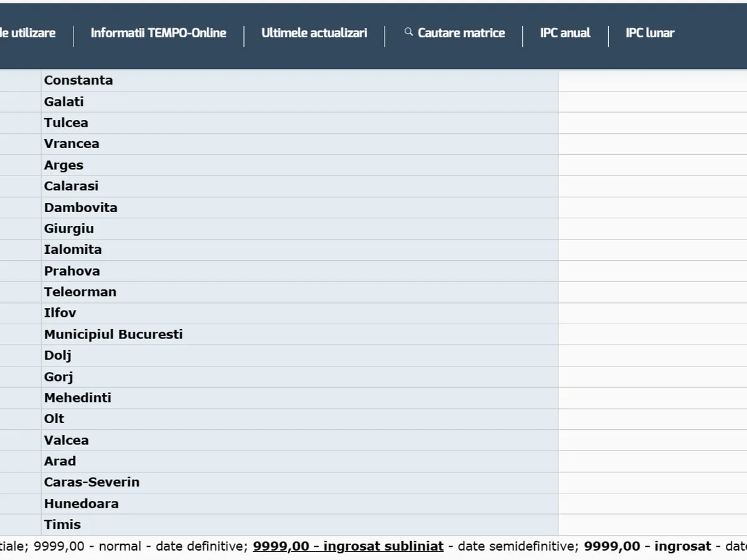Click the Ilfov county cell
The height and width of the screenshot is (560, 747).
pos(60,313)
